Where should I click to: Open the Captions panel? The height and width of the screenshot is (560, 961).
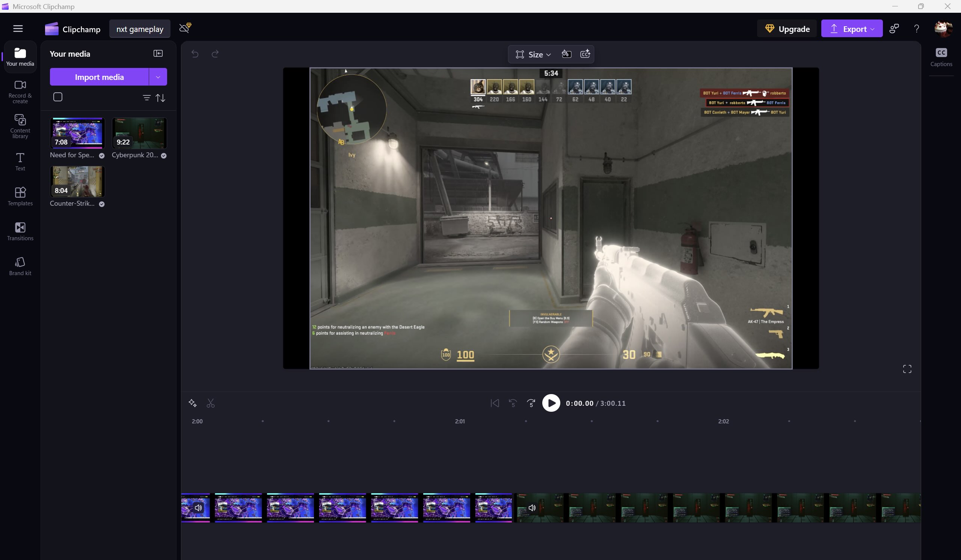tap(941, 57)
